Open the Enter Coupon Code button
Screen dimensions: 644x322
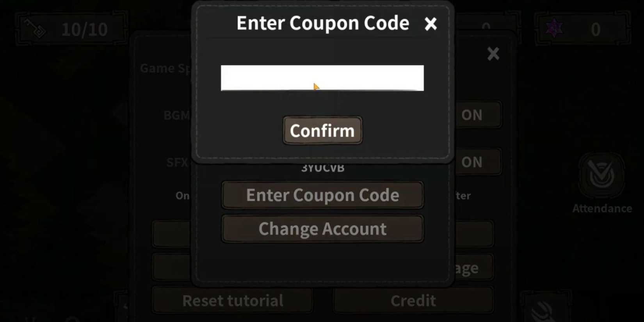(x=322, y=195)
